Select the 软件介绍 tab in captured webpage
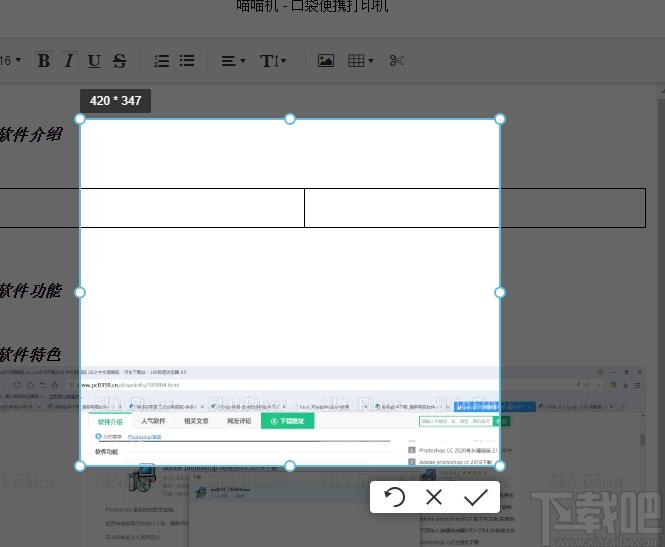Image resolution: width=665 pixels, height=547 pixels. (x=110, y=421)
